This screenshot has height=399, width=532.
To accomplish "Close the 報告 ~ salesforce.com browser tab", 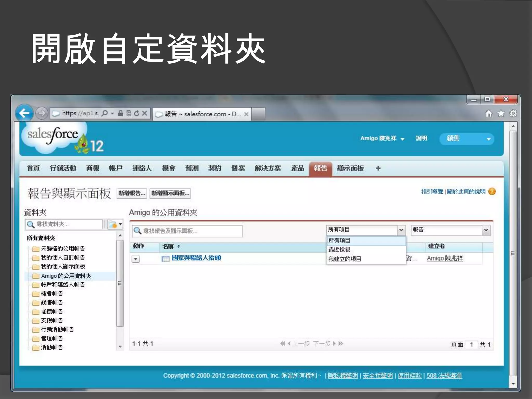I will pos(246,114).
